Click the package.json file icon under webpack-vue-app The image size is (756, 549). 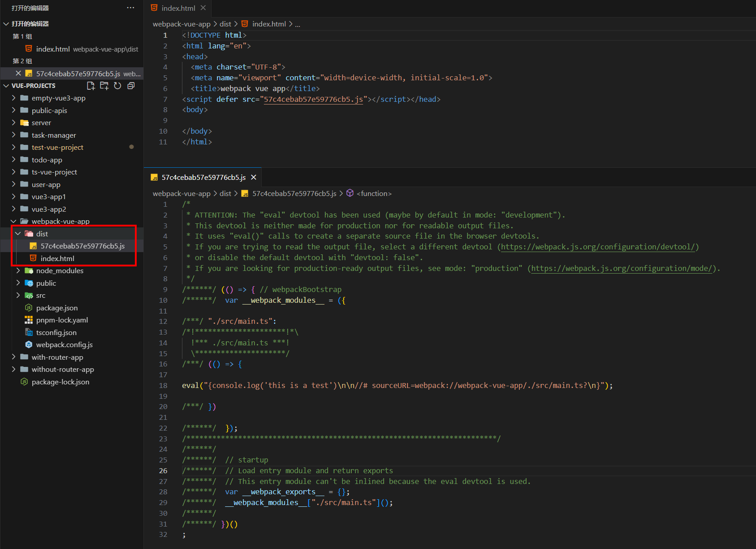pos(29,308)
